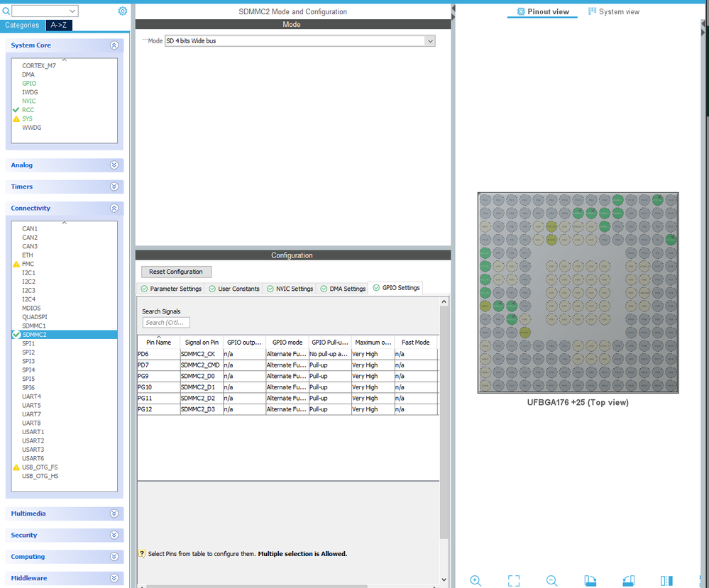This screenshot has width=709, height=588.
Task: Click the Reset Configuration button
Action: click(176, 272)
